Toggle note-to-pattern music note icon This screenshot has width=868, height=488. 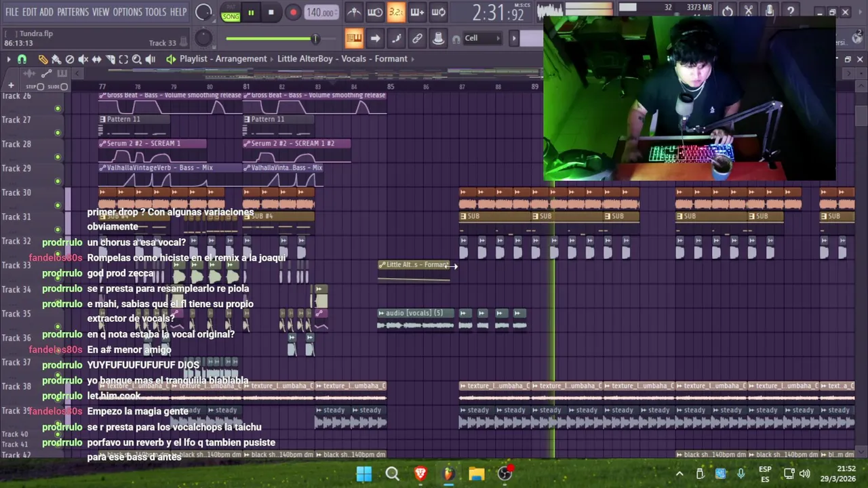(396, 38)
